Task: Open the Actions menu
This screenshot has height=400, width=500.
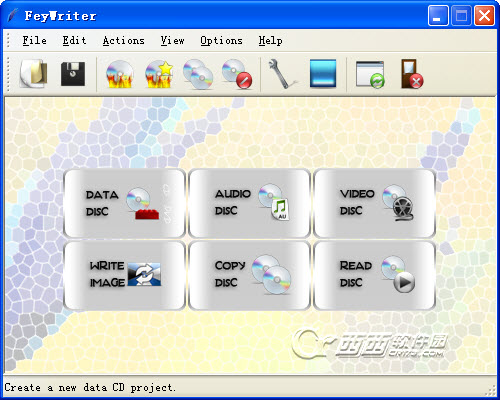Action: point(124,41)
